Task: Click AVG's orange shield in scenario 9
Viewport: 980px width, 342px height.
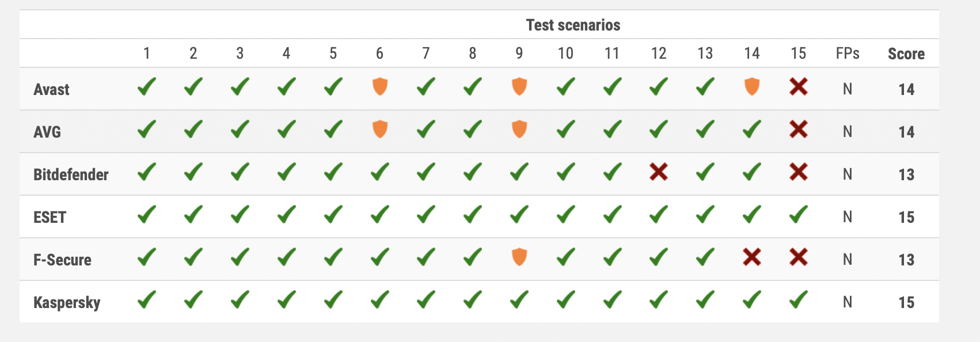Action: pos(519,130)
